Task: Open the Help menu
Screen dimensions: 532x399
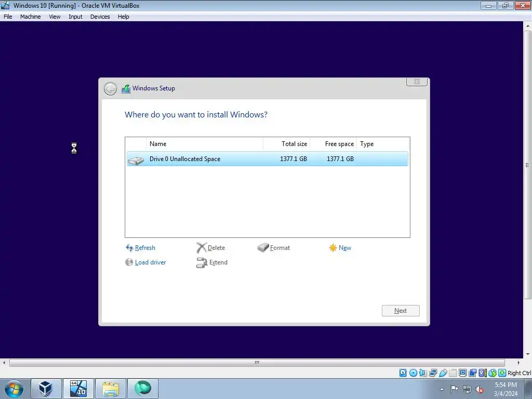Action: point(124,17)
